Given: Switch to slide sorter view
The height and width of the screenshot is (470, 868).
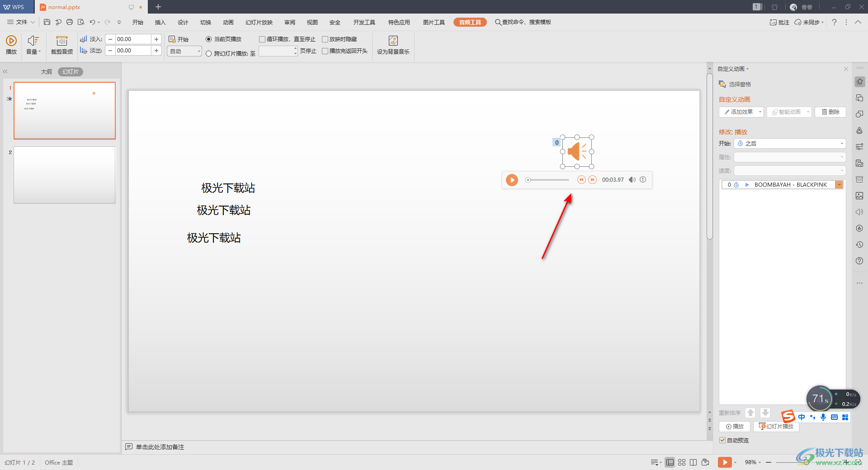Looking at the screenshot, I should [682, 462].
